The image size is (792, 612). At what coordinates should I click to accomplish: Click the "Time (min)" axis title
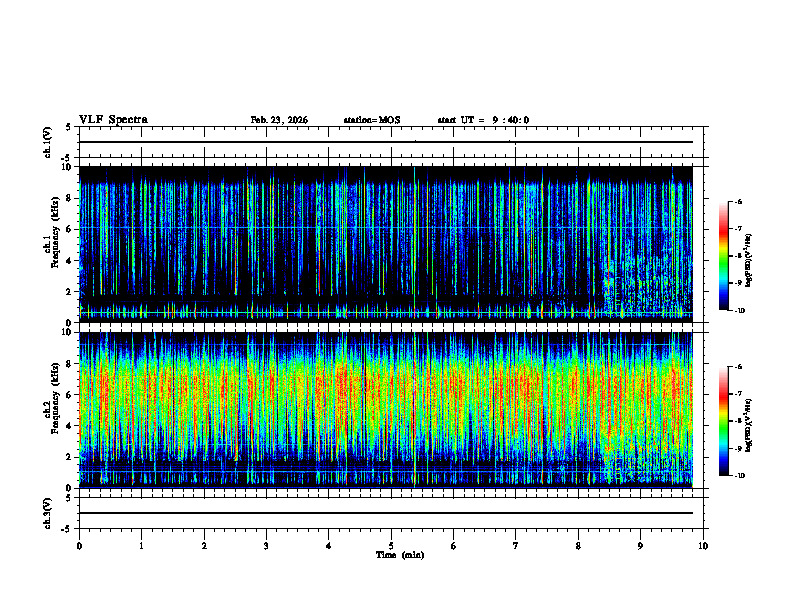point(400,555)
